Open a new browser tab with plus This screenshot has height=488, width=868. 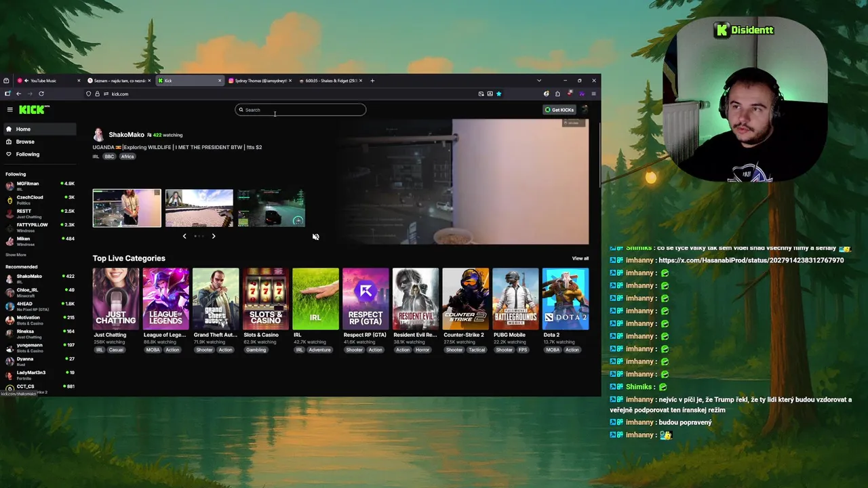pyautogui.click(x=372, y=81)
